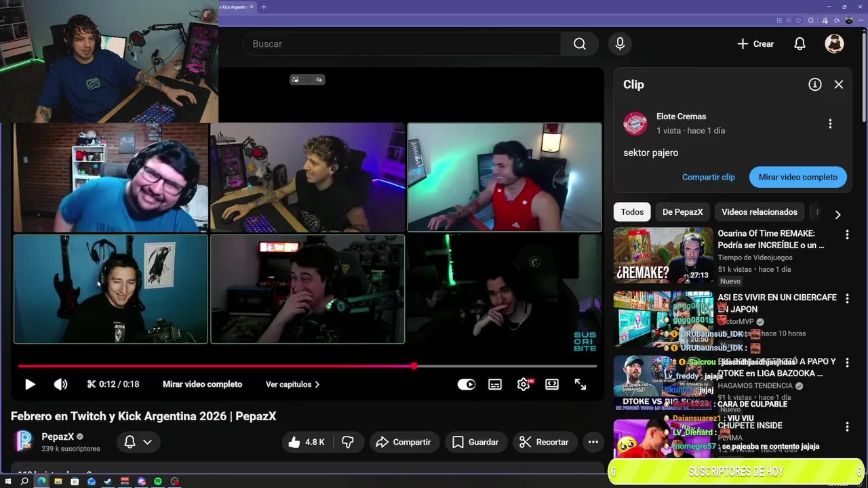
Task: Open options for CHUPETE INSIDE video
Action: point(847,426)
